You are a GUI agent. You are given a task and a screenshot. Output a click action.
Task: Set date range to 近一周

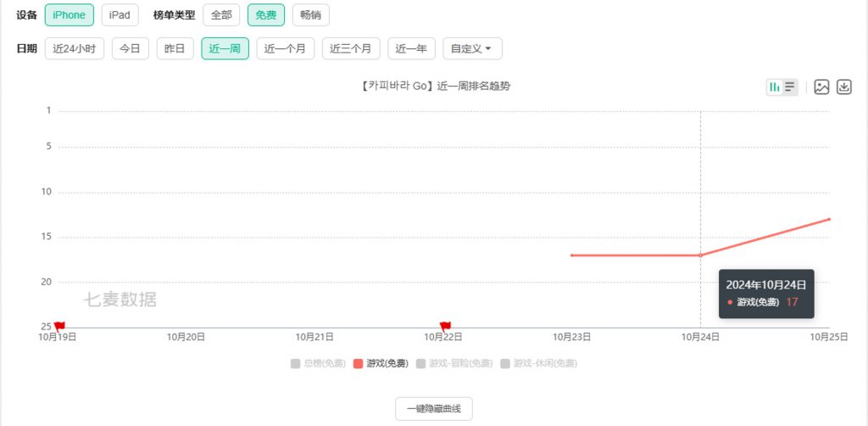(225, 48)
